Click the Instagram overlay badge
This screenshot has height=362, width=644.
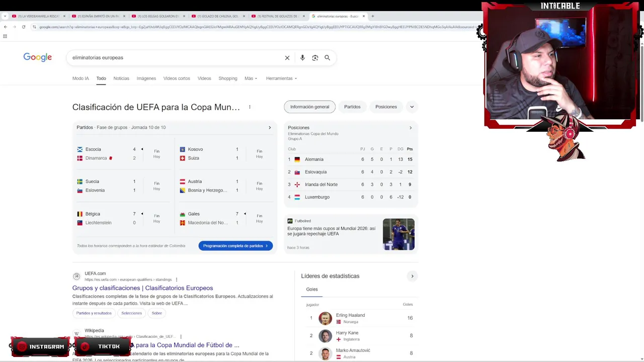pos(40,346)
